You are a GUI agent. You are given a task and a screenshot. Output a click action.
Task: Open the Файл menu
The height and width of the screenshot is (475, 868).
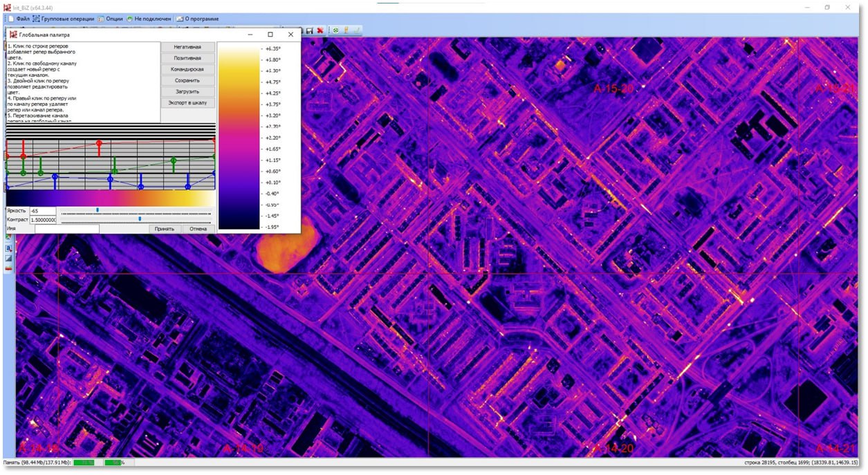click(18, 19)
